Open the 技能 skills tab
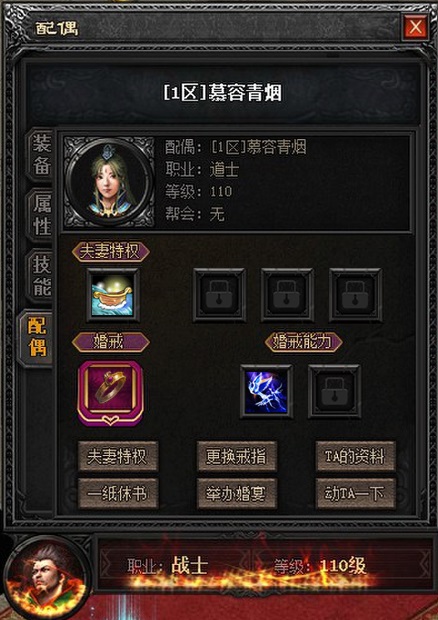The height and width of the screenshot is (620, 438). [40, 276]
